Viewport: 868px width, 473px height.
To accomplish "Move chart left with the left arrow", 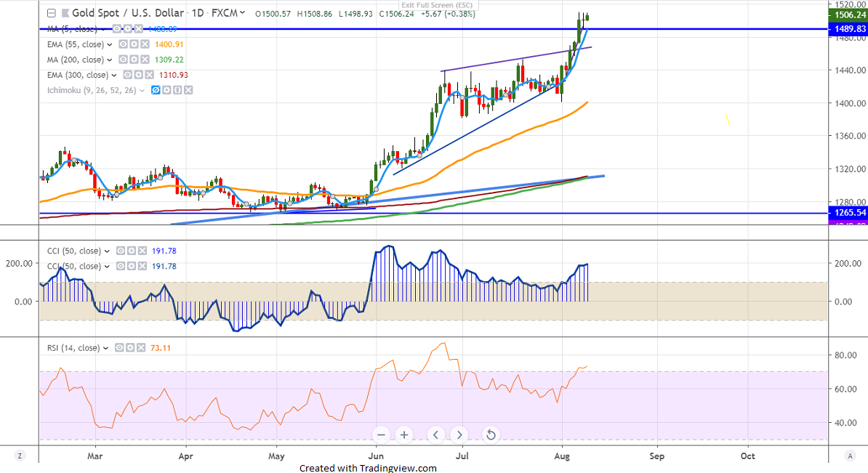I will tap(435, 434).
